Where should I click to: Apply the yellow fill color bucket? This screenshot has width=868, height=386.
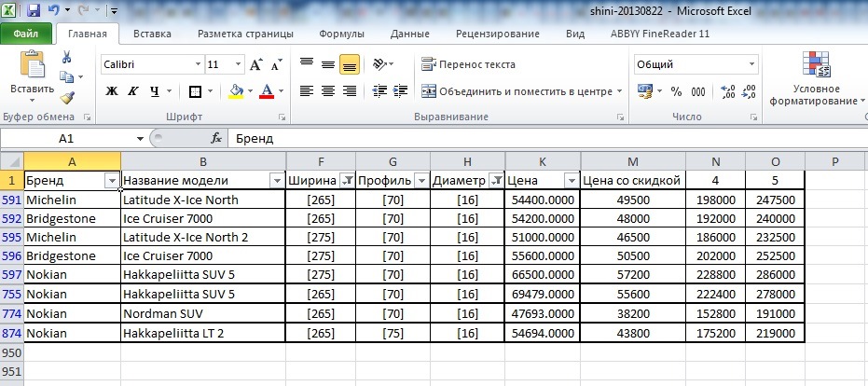click(237, 91)
